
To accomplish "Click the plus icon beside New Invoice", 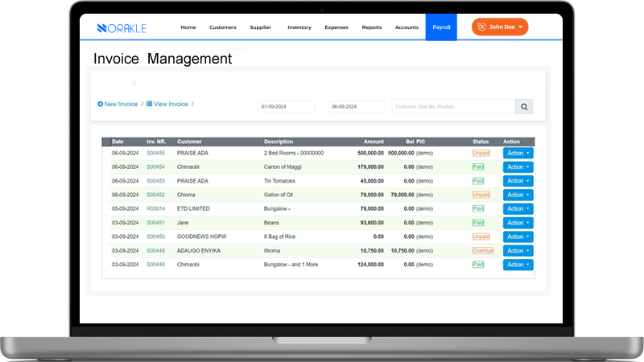I will 101,105.
